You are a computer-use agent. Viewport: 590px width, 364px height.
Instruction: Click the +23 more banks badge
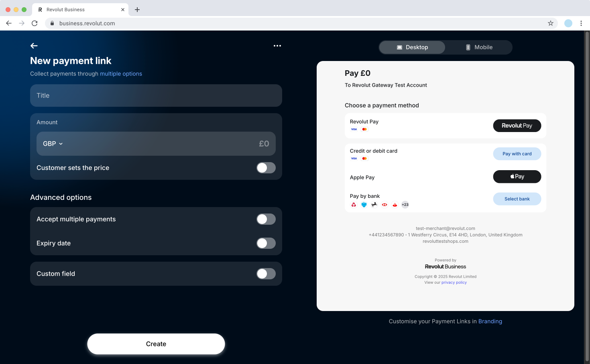click(x=405, y=205)
